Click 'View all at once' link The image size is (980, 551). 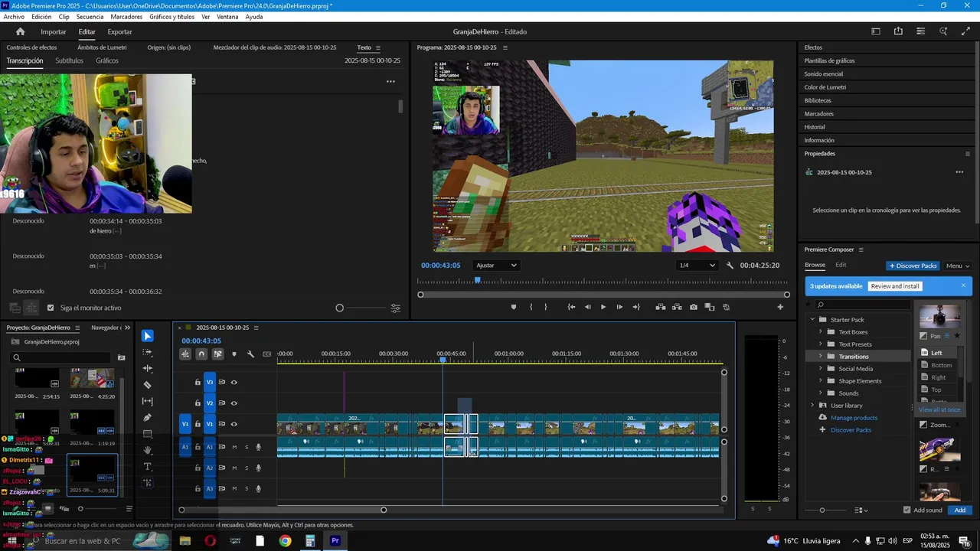[939, 409]
